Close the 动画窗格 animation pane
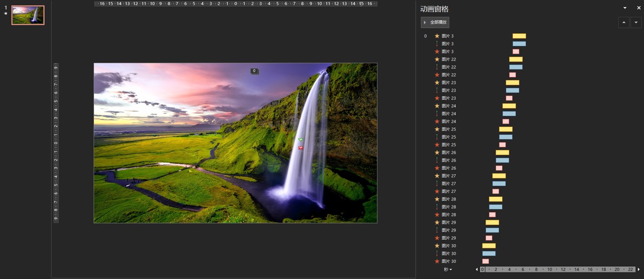 click(x=638, y=8)
